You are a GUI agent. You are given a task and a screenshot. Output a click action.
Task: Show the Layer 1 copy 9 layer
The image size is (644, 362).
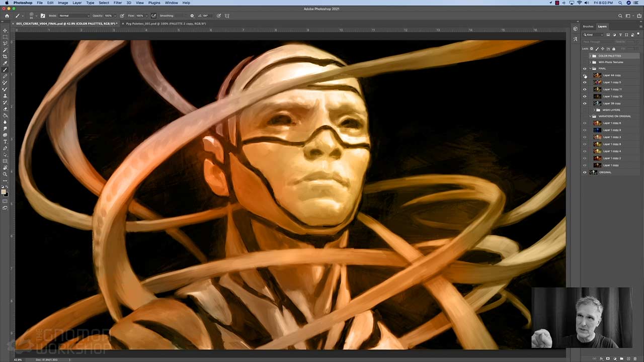pos(585,130)
